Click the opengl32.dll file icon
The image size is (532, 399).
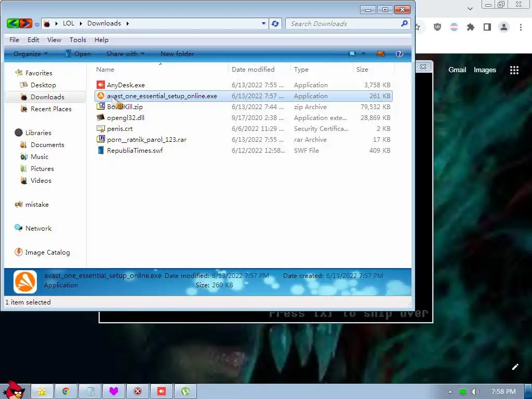(x=100, y=117)
